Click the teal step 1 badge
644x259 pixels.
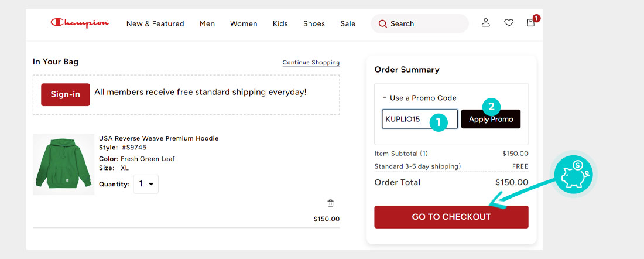click(x=439, y=122)
